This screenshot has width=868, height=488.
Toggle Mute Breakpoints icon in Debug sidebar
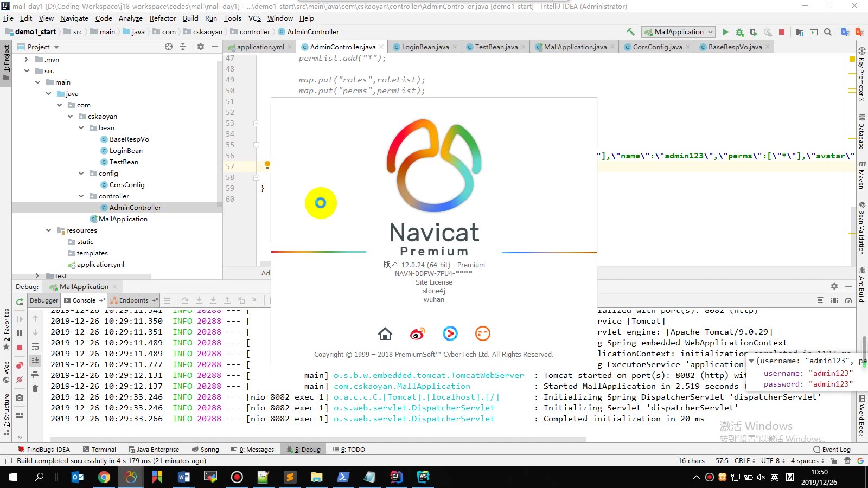20,380
